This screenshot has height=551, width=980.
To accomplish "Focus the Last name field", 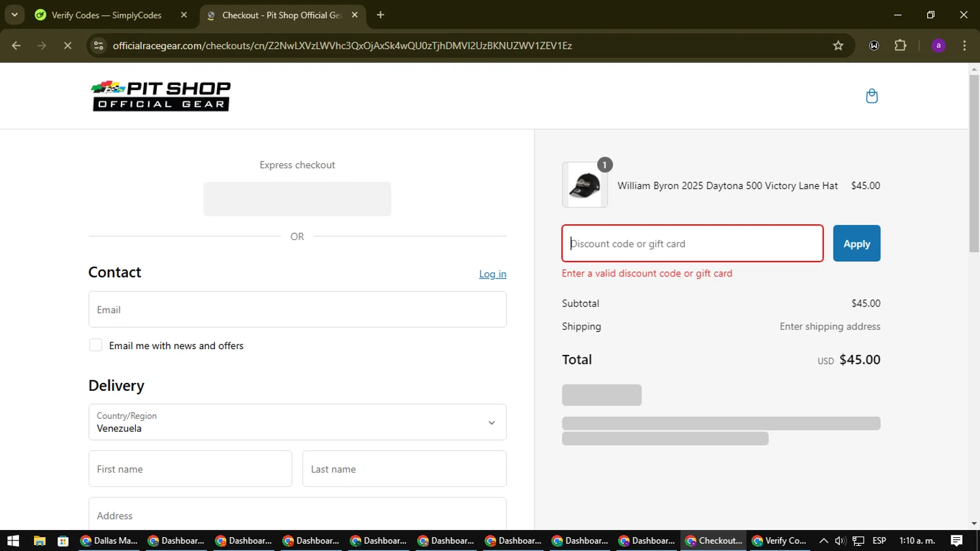I will coord(404,469).
